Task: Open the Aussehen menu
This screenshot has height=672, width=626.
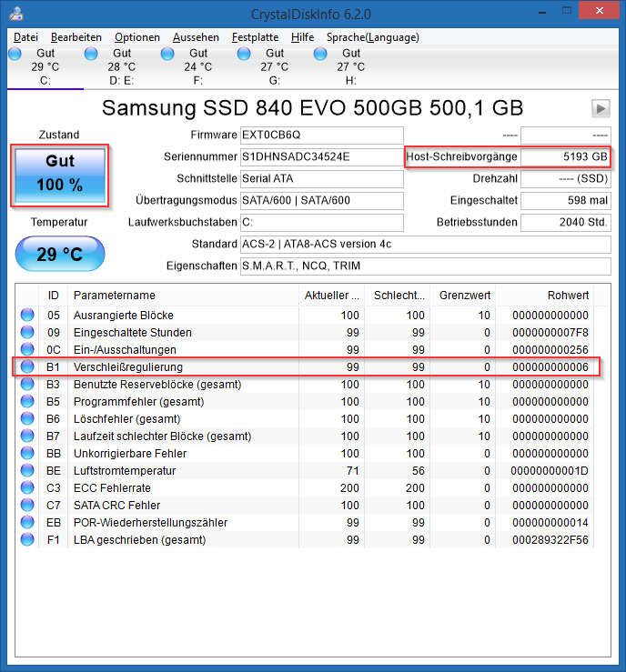Action: [196, 37]
